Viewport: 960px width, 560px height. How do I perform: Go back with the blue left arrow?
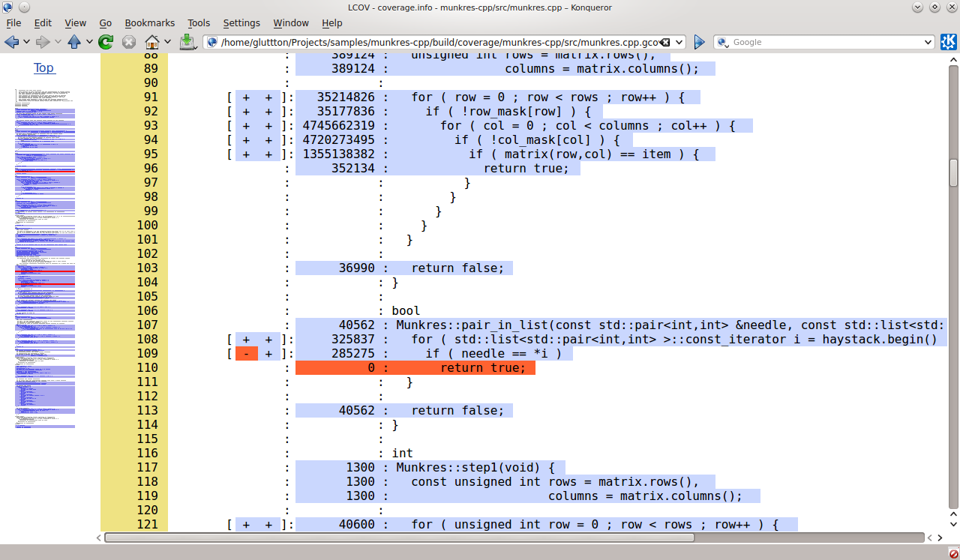click(11, 42)
